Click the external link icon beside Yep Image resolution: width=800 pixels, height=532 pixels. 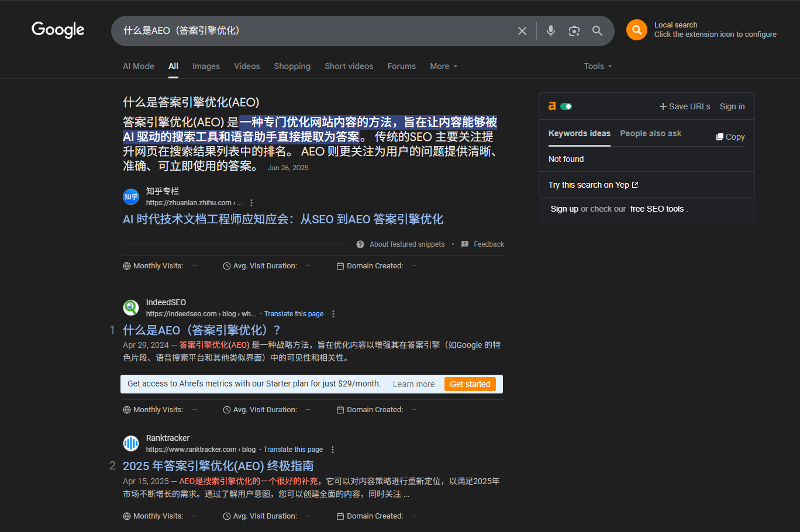click(x=635, y=185)
